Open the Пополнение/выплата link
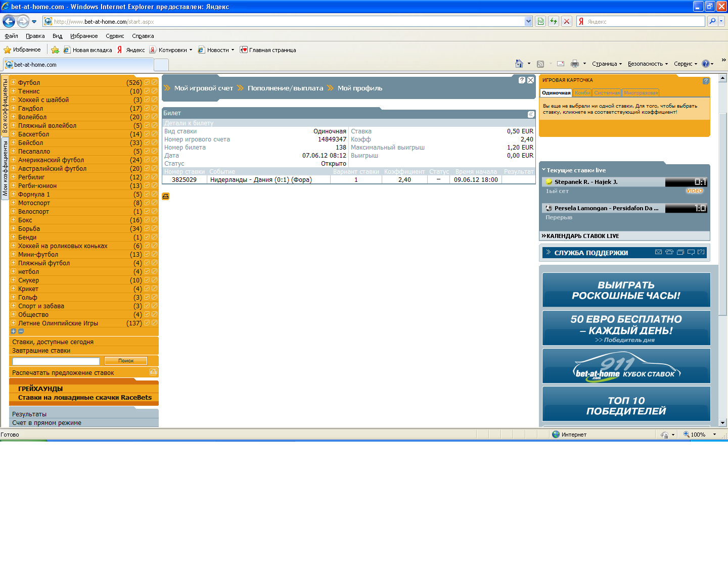Image resolution: width=728 pixels, height=573 pixels. [285, 88]
